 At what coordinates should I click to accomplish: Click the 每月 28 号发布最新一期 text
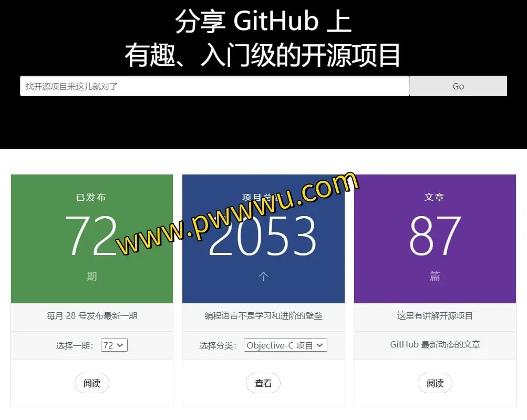pyautogui.click(x=92, y=316)
